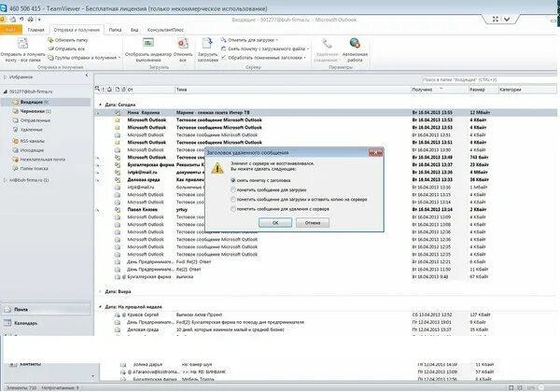The height and width of the screenshot is (392, 560).
Task: Sort by Размер column header
Action: [x=483, y=90]
